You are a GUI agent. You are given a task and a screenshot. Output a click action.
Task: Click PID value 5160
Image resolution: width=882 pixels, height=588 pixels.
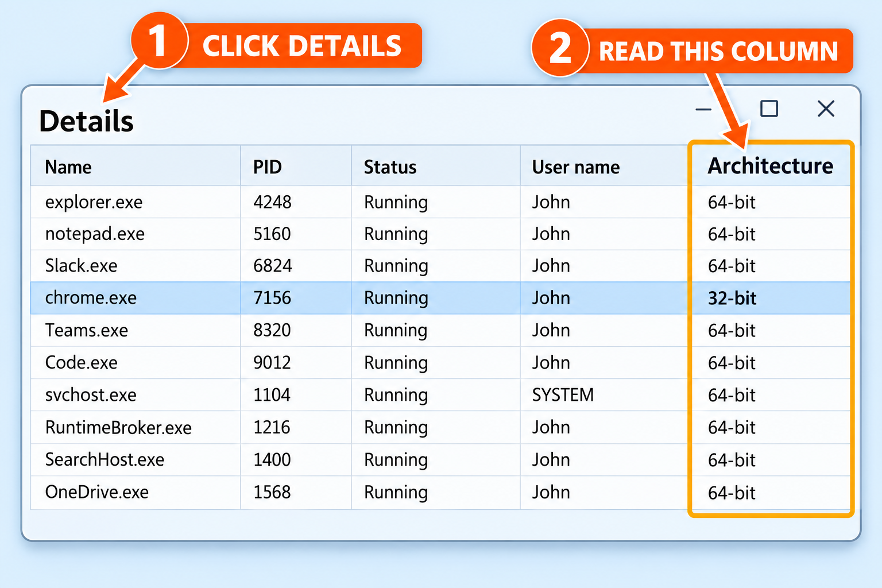coord(272,234)
